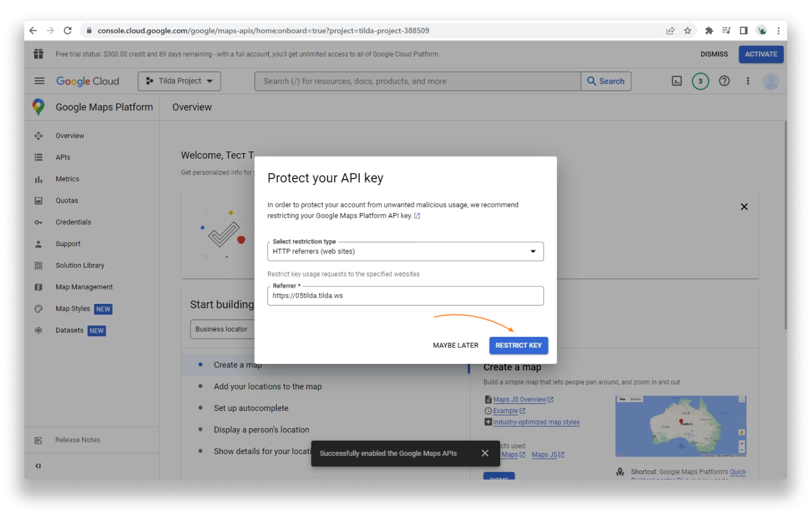Open the hamburger navigation menu
Image resolution: width=812 pixels, height=524 pixels.
tap(39, 81)
